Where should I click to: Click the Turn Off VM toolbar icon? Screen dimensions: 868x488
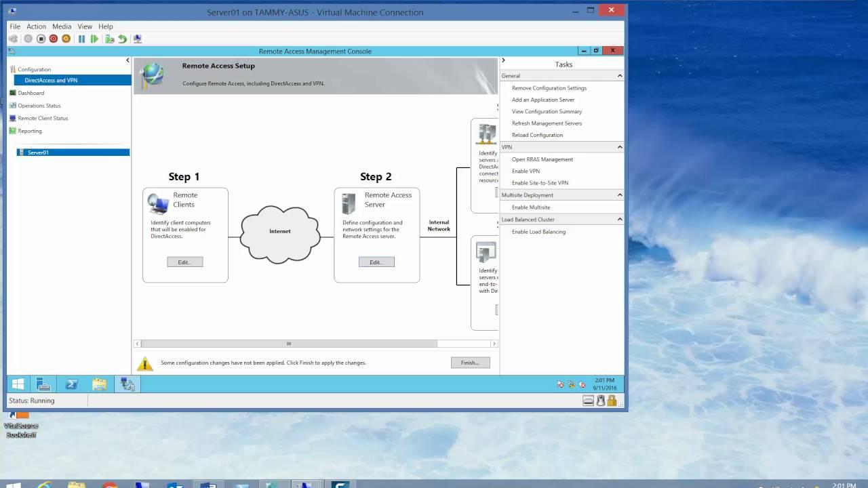[41, 39]
